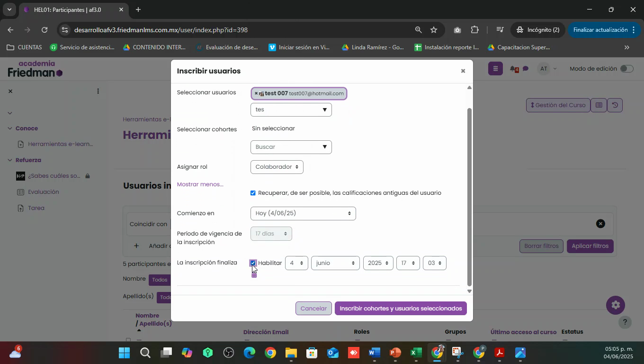
Task: Open the messages chat bubble icon
Action: [526, 69]
